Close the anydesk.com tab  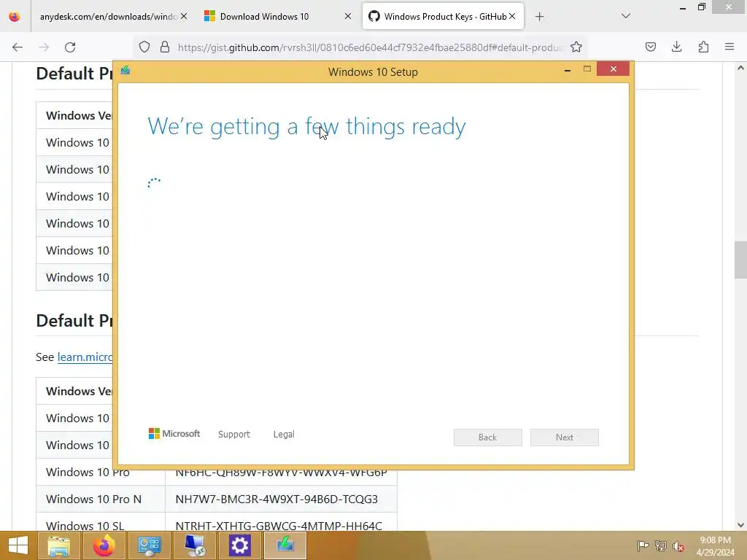[x=184, y=16]
